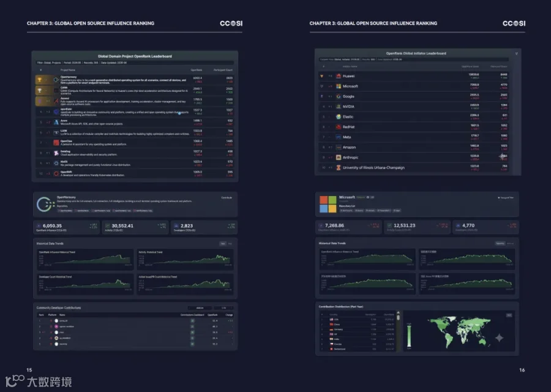Click the green map legend gradient bar
Image resolution: width=551 pixels, height=392 pixels.
pos(409,336)
